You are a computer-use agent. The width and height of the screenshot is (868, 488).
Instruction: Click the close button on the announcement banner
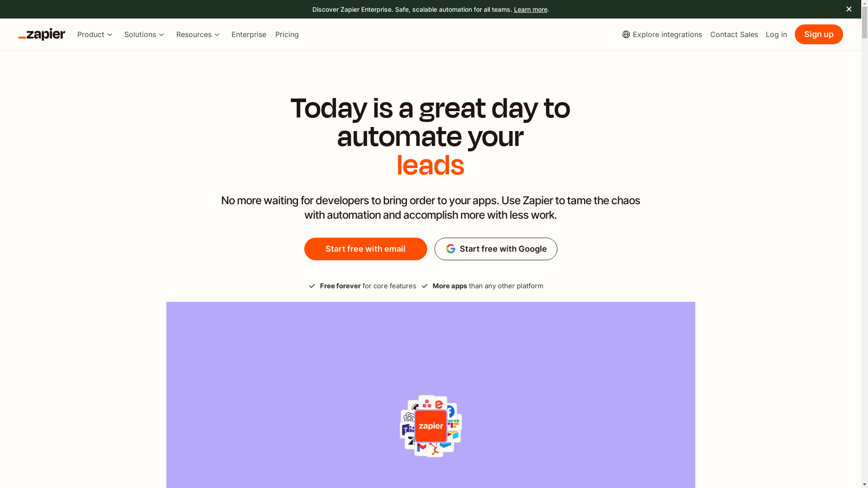pos(849,9)
